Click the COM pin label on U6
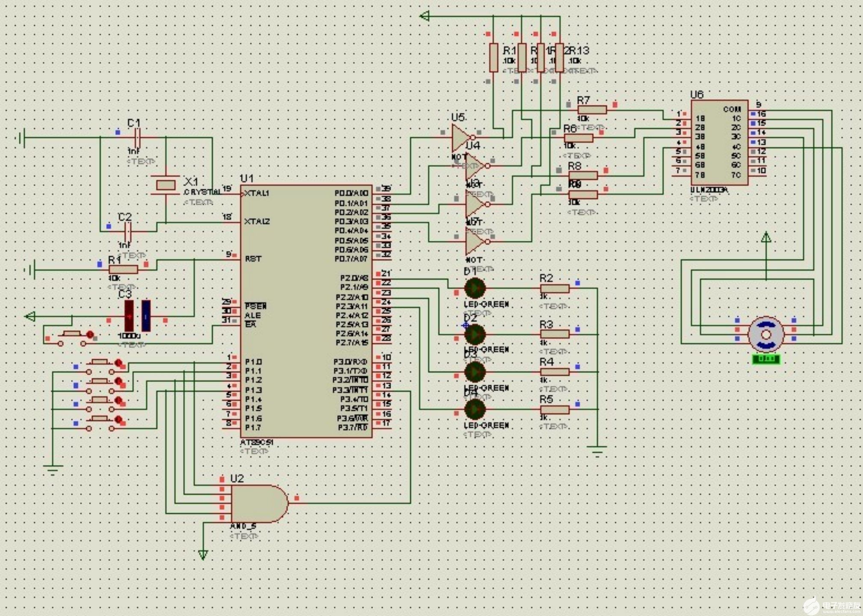Viewport: 863px width, 616px height. (x=732, y=110)
